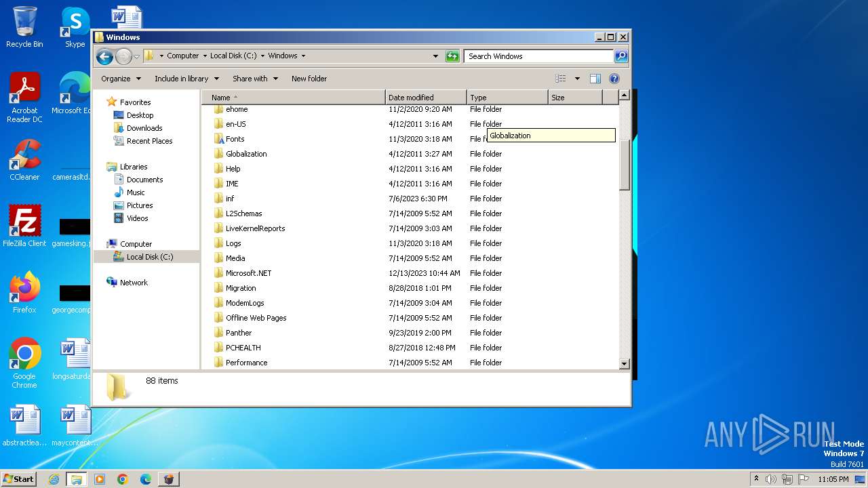868x488 pixels.
Task: Select Libraries in navigation pane
Action: tap(134, 167)
